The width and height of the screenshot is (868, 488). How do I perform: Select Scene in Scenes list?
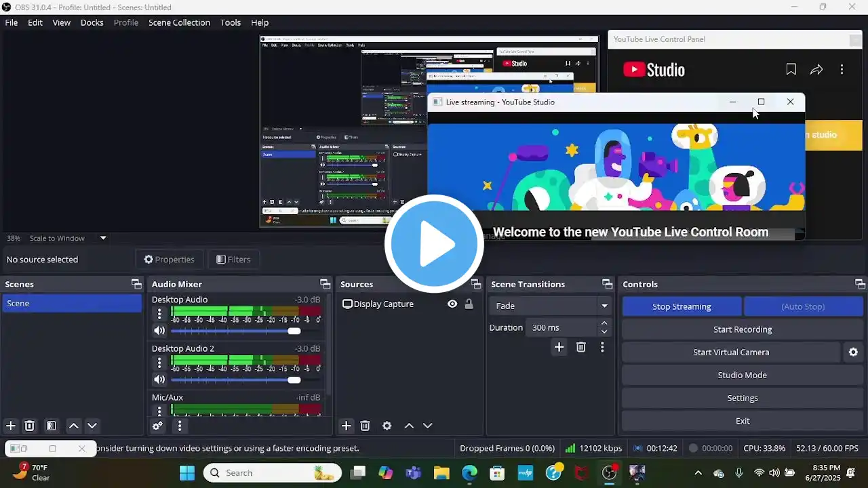[x=72, y=303]
